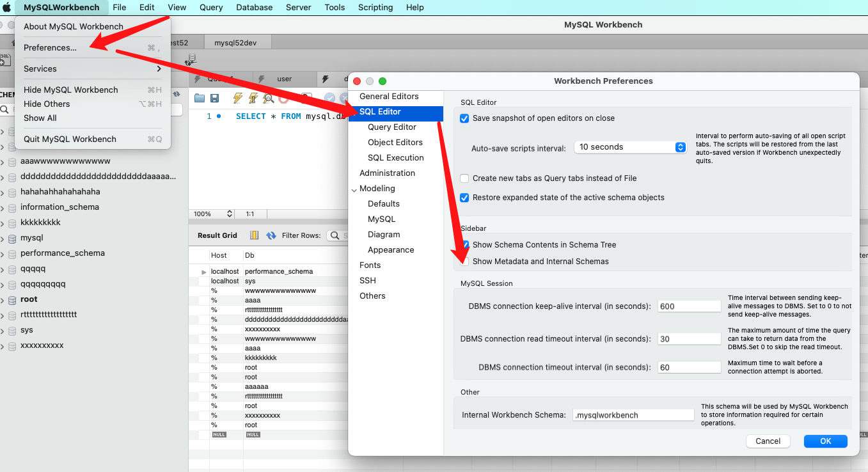Open a SQL script file from the editor toolbar
The height and width of the screenshot is (472, 868).
(x=198, y=97)
